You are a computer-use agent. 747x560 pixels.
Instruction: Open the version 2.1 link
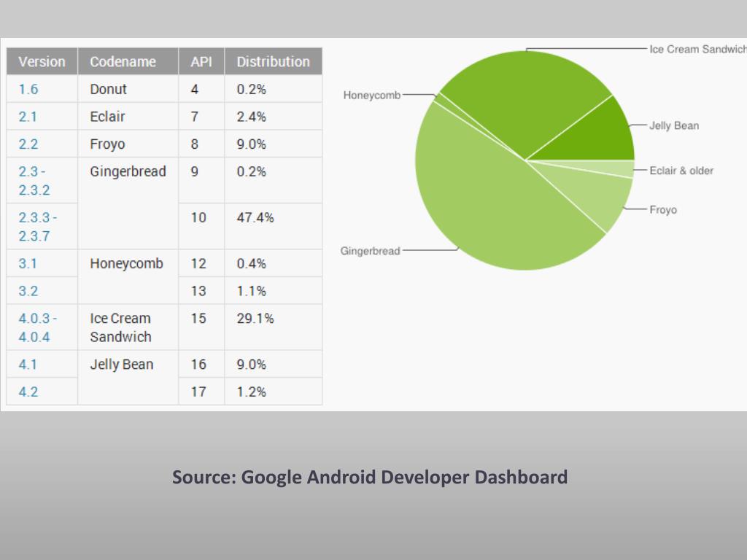coord(28,117)
